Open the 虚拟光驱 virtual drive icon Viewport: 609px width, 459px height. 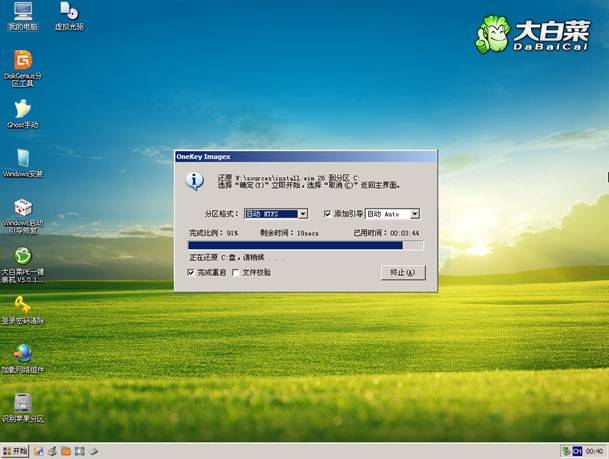(x=69, y=14)
